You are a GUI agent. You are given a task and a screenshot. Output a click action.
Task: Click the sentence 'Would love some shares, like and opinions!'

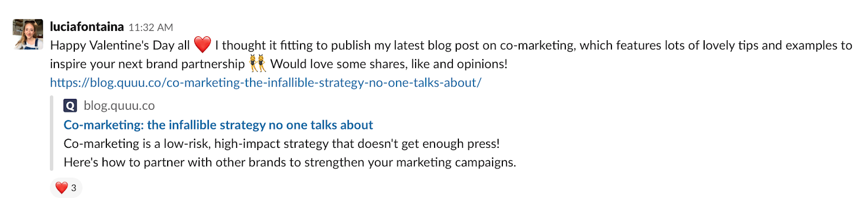coord(389,64)
